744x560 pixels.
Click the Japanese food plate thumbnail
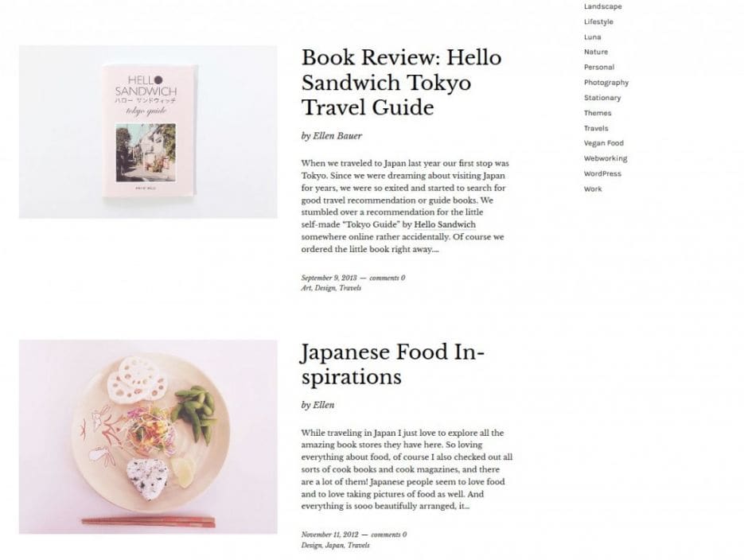click(x=148, y=437)
